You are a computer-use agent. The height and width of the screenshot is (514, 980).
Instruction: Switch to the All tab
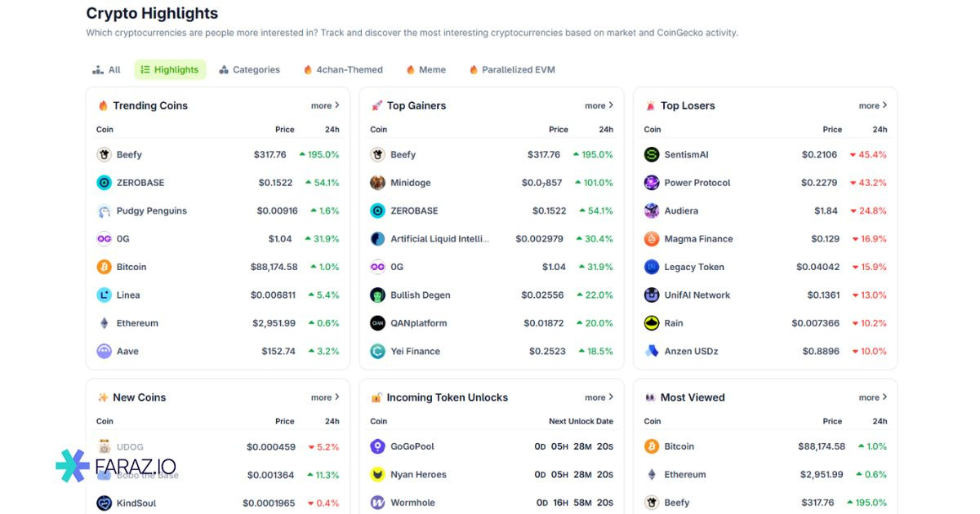tap(107, 70)
